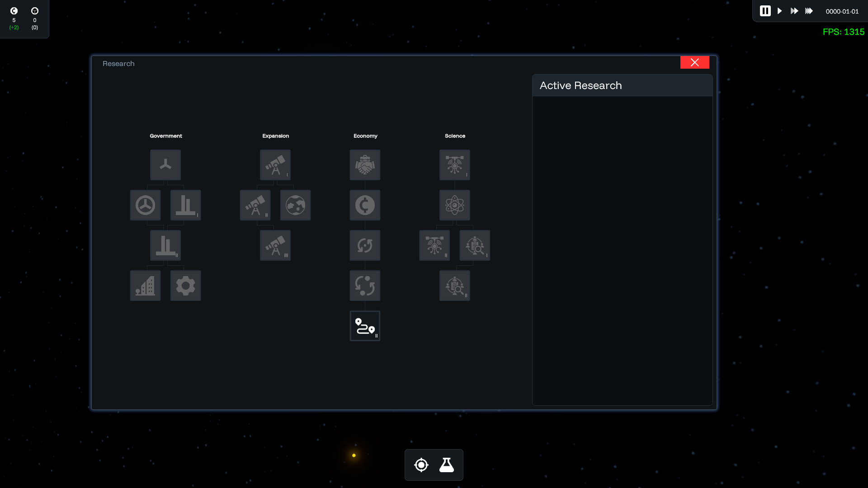Activate the fastest speed control
The width and height of the screenshot is (868, 488).
pyautogui.click(x=809, y=11)
